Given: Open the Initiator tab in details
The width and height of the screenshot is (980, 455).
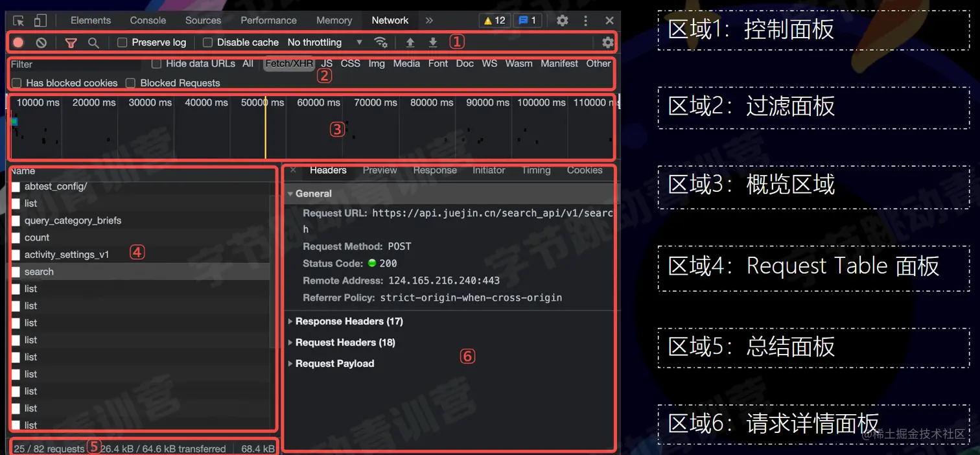Looking at the screenshot, I should [489, 170].
